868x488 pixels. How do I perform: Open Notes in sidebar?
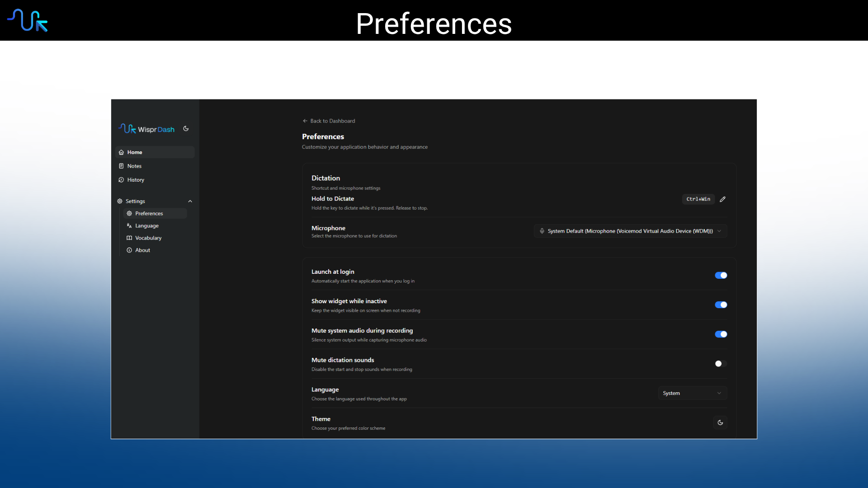[155, 166]
